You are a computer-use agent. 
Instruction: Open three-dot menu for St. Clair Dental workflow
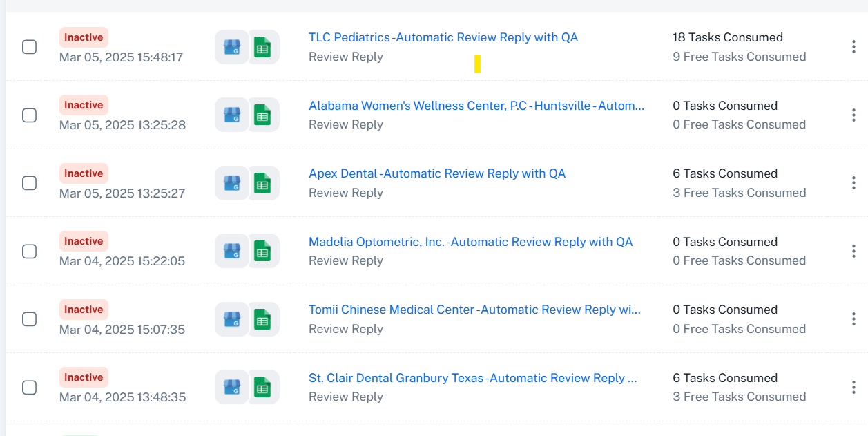click(x=854, y=387)
